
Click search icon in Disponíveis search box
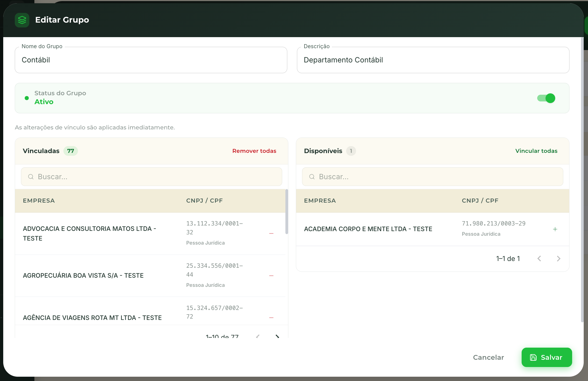(x=312, y=177)
